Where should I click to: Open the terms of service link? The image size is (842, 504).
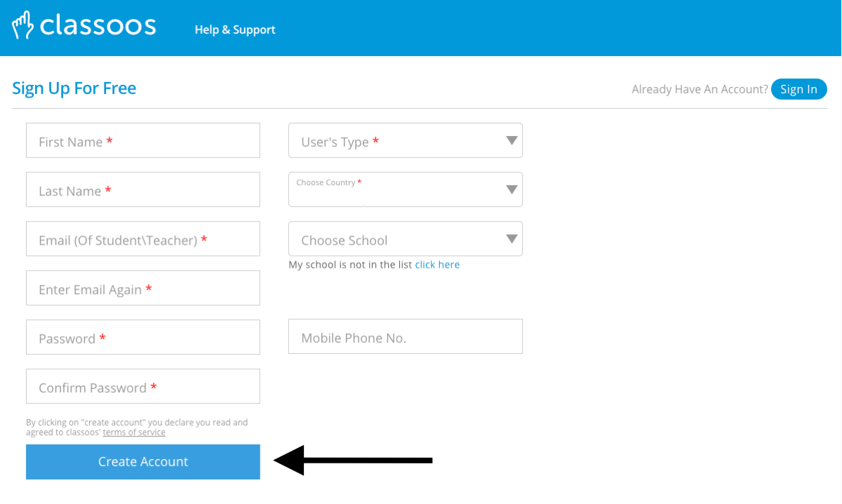pos(134,433)
